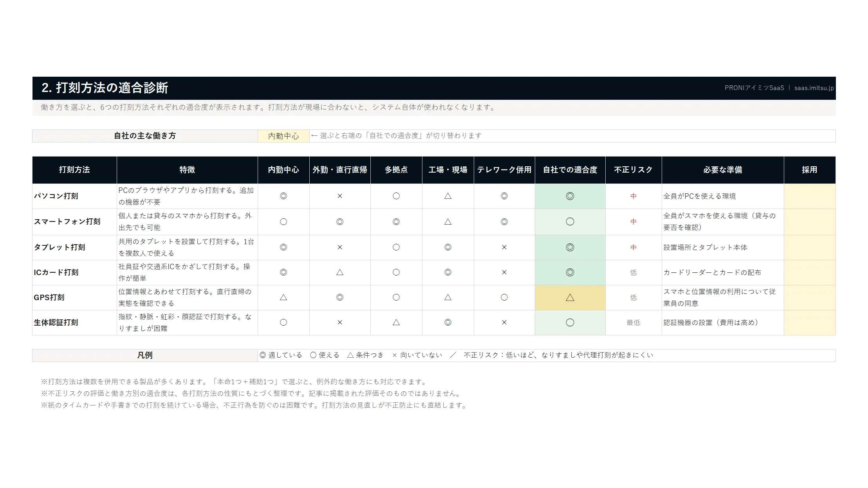The height and width of the screenshot is (488, 868).
Task: Open the 内勤中心 work-style dropdown cell
Action: pos(283,136)
